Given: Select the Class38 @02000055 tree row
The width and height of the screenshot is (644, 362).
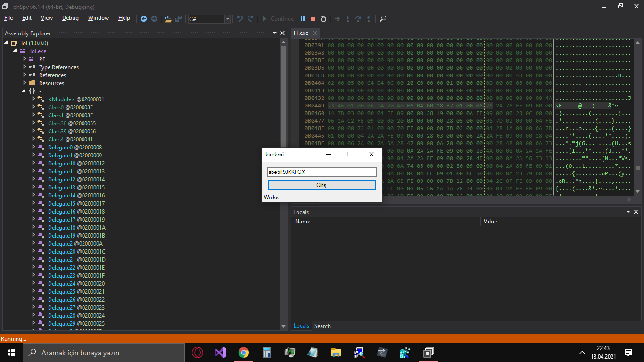Looking at the screenshot, I should (72, 123).
